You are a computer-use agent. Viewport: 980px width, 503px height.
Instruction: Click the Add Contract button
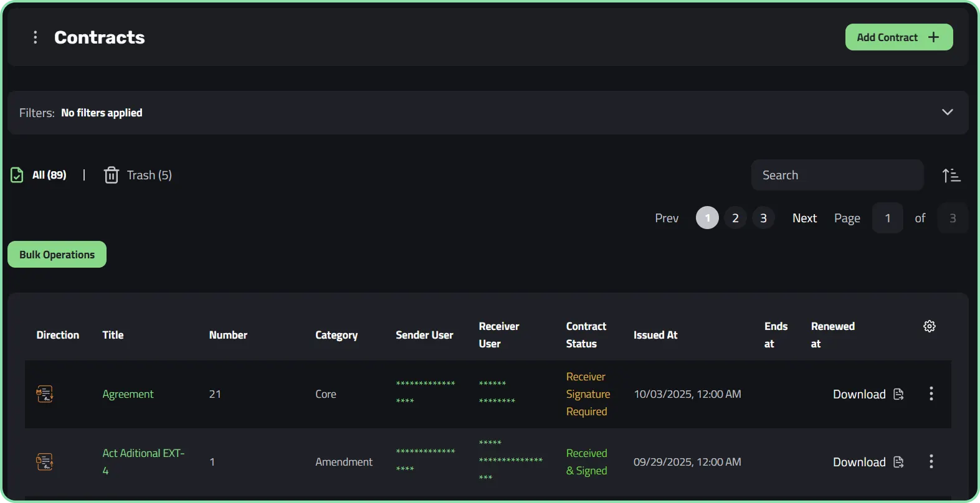[x=899, y=37]
